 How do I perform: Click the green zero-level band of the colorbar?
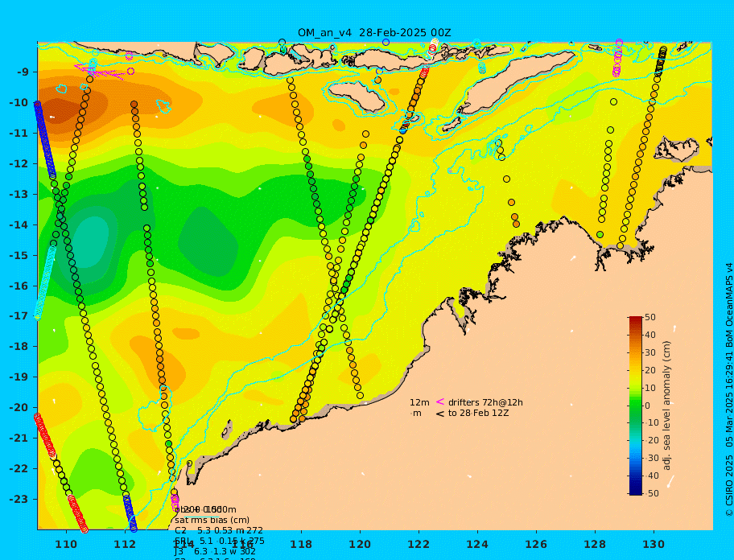click(636, 406)
